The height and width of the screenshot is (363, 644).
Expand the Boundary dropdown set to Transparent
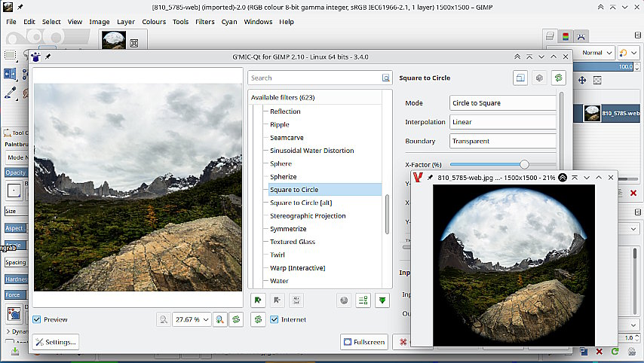coord(502,141)
